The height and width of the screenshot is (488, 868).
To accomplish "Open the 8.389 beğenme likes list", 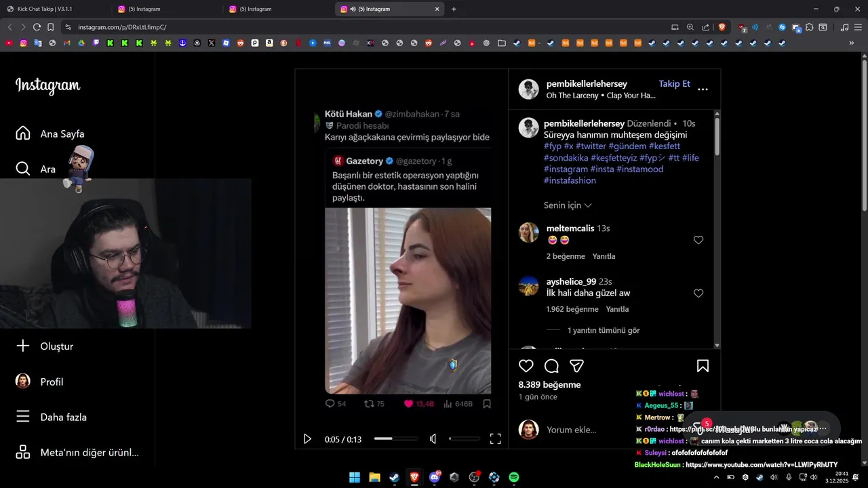I will 549,384.
